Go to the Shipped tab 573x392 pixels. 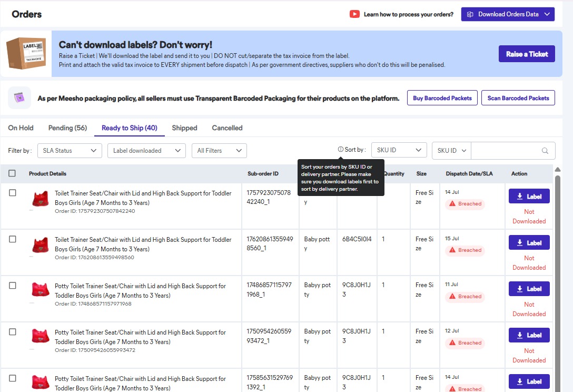click(x=184, y=128)
